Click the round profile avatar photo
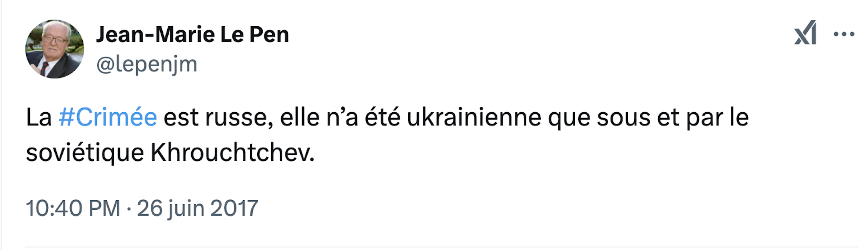868x250 pixels. pyautogui.click(x=55, y=49)
